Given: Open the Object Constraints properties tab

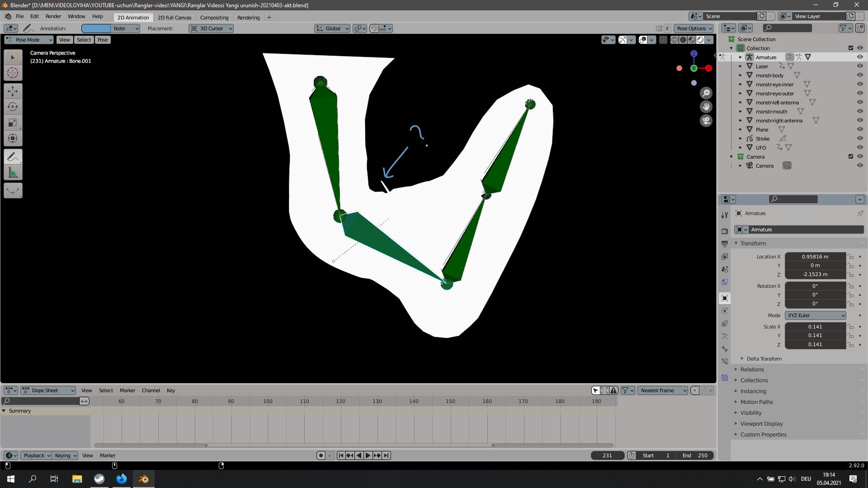Looking at the screenshot, I should (725, 324).
